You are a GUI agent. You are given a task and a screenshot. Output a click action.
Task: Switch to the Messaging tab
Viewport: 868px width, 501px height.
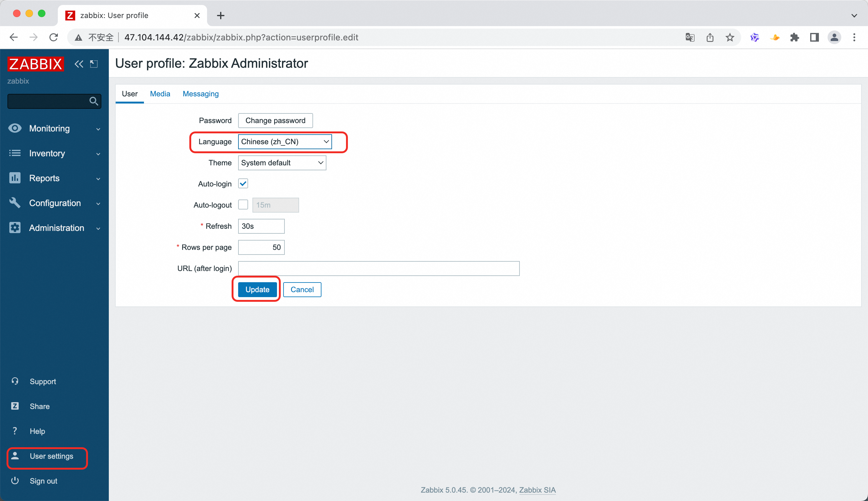[x=201, y=94]
